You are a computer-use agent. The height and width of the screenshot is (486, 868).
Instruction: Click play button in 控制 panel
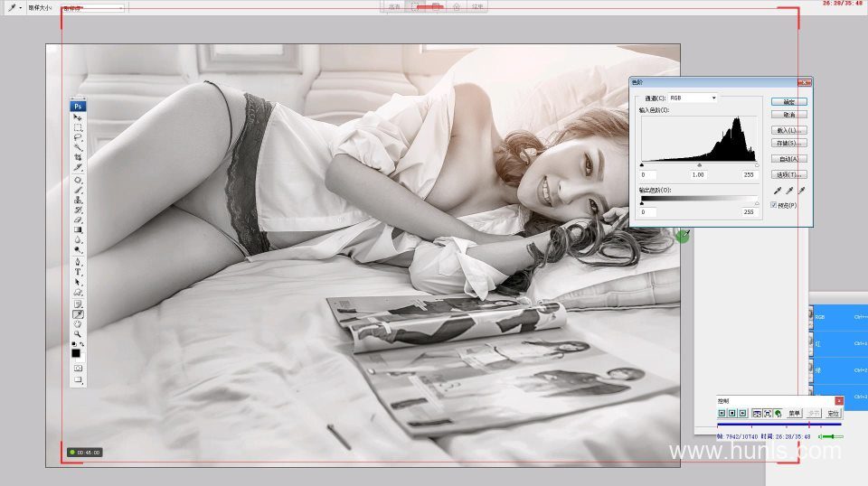click(x=743, y=413)
